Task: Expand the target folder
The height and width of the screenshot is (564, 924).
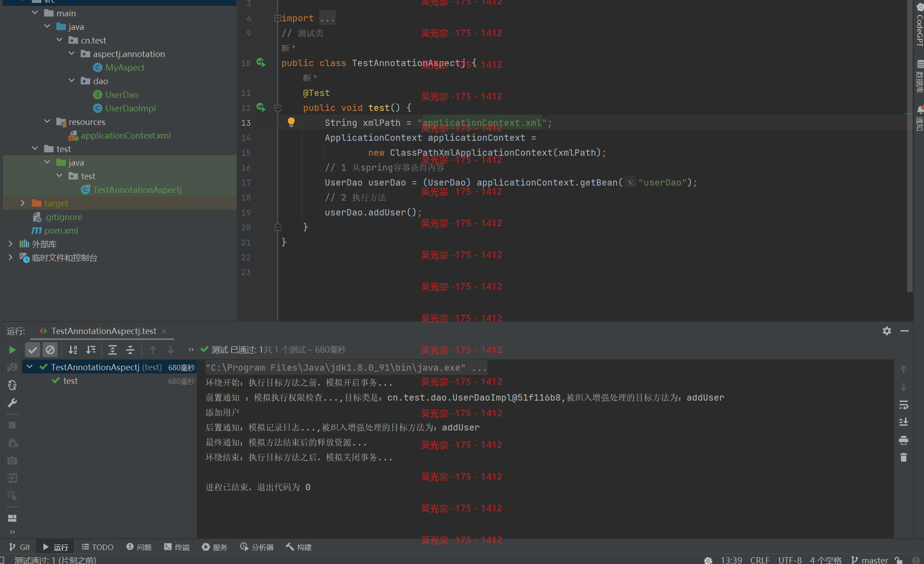Action: click(x=23, y=203)
